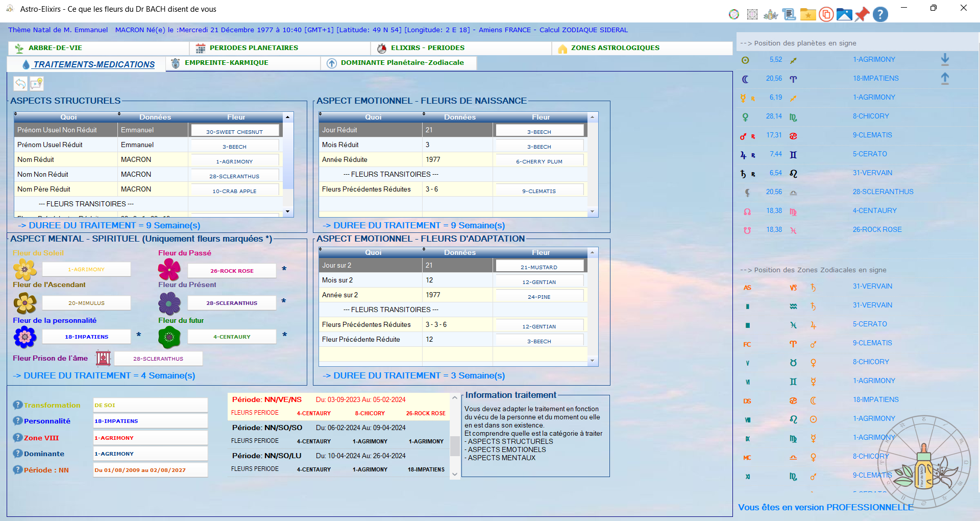980x521 pixels.
Task: Click the 21-MUSTARD flower button
Action: pyautogui.click(x=540, y=267)
